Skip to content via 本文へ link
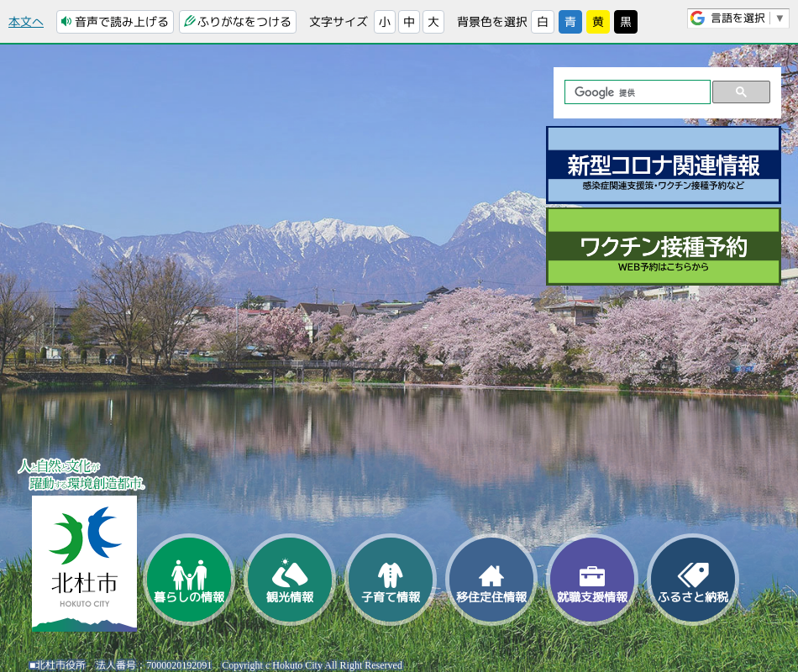 coord(26,22)
